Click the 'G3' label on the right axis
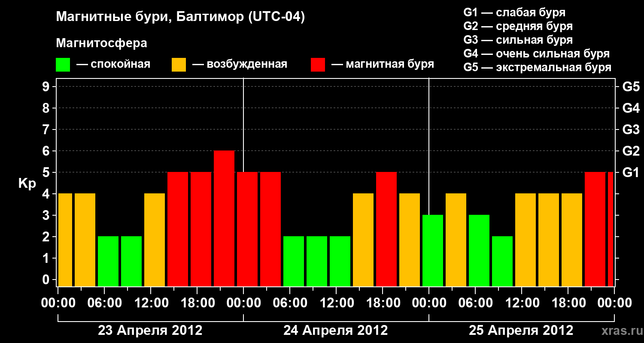Viewport: 644px width, 343px height. point(631,129)
